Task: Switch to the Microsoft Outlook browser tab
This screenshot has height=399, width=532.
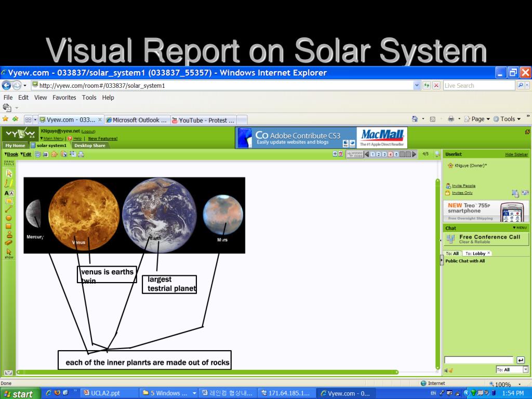Action: click(x=137, y=120)
